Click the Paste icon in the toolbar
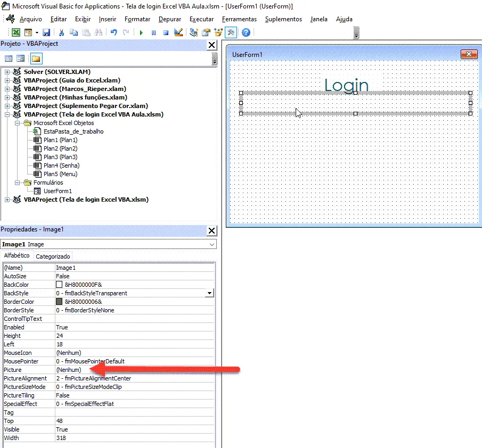The height and width of the screenshot is (448, 482). pos(86,32)
